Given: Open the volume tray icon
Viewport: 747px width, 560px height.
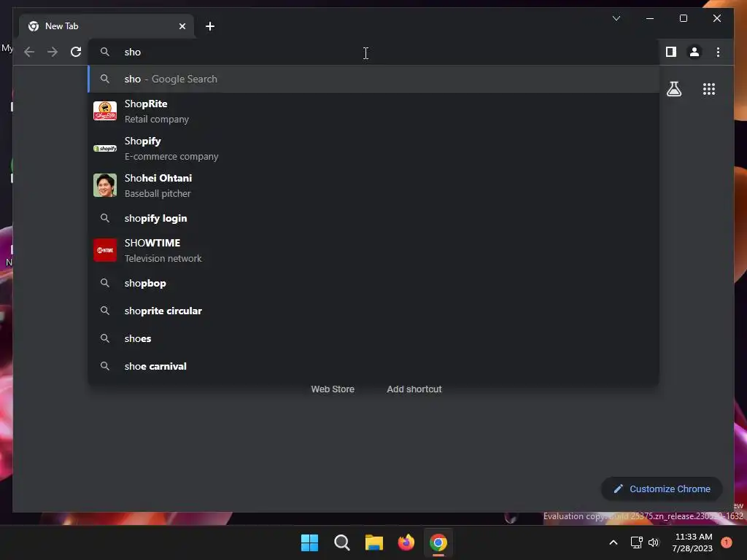Looking at the screenshot, I should click(654, 542).
